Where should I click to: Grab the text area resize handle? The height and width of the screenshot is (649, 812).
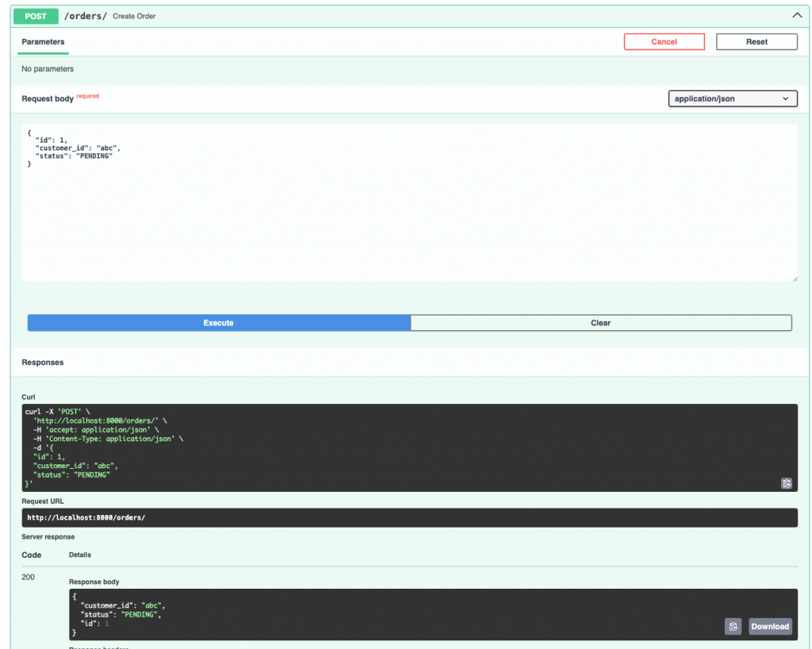[x=795, y=279]
